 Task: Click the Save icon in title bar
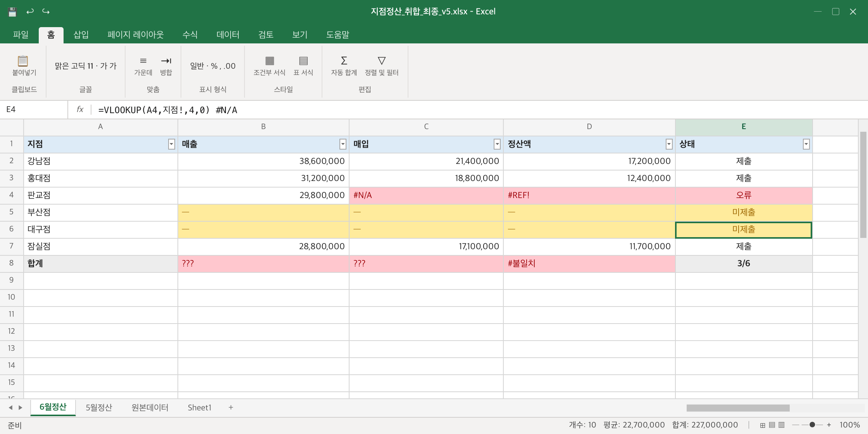(x=12, y=12)
